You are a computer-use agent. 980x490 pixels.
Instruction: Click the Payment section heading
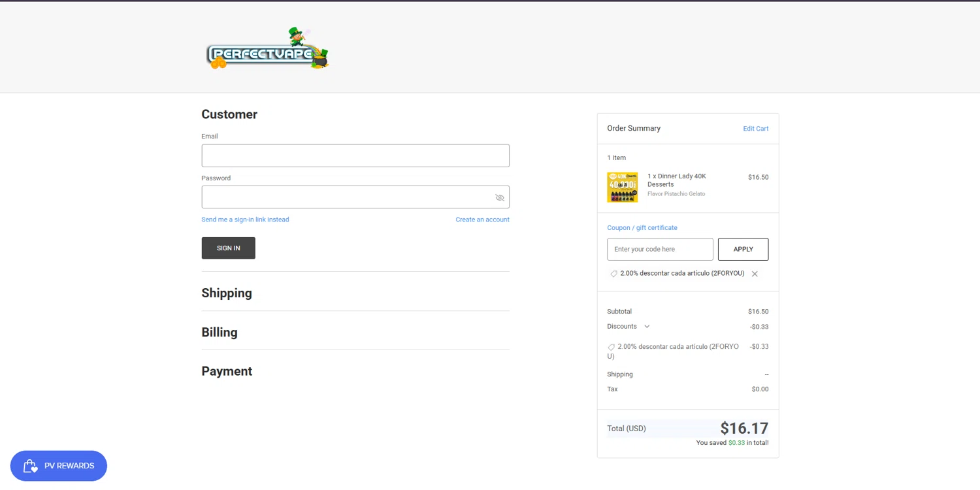227,371
